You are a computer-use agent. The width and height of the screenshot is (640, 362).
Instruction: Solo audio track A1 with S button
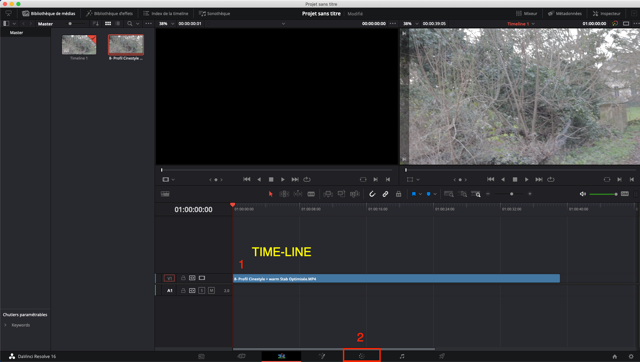click(x=202, y=291)
